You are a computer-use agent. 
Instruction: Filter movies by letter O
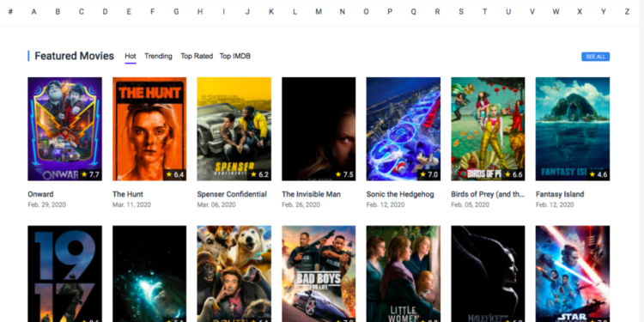coord(366,11)
